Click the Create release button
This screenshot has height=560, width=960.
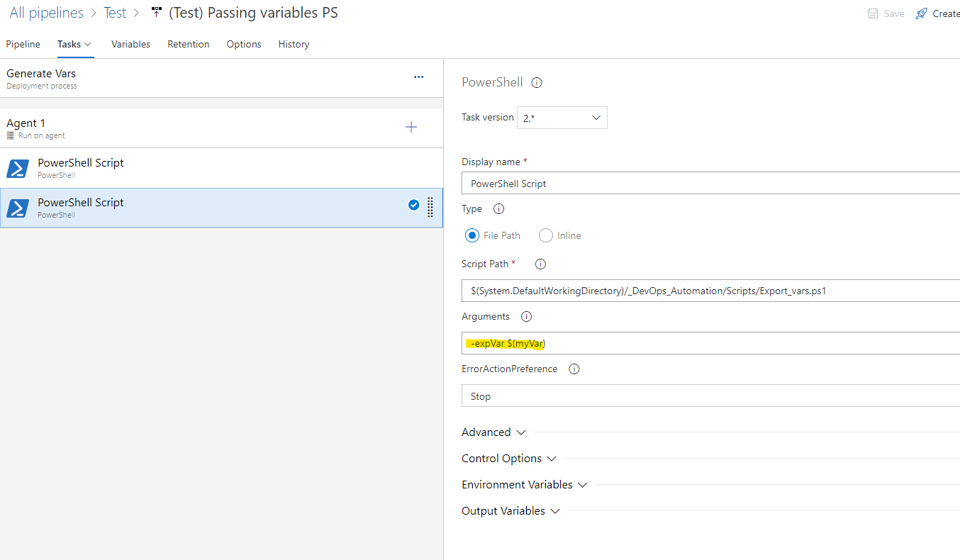click(x=937, y=13)
